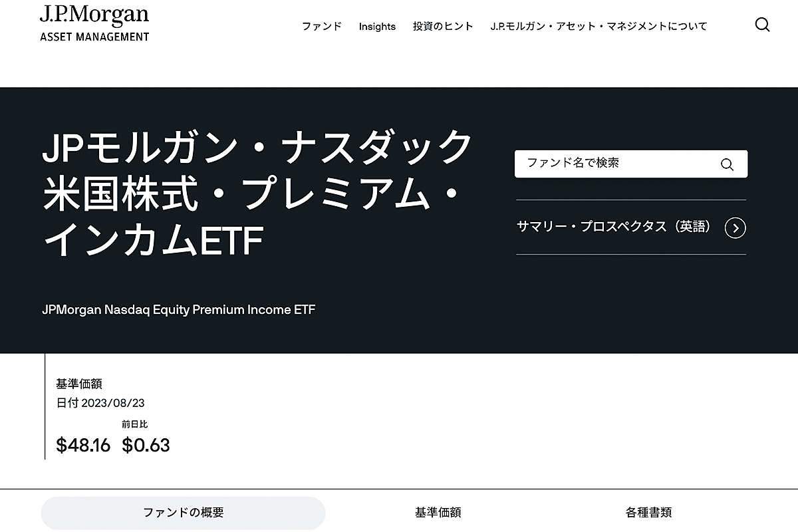798x532 pixels.
Task: Click the English fund name text link
Action: (178, 309)
